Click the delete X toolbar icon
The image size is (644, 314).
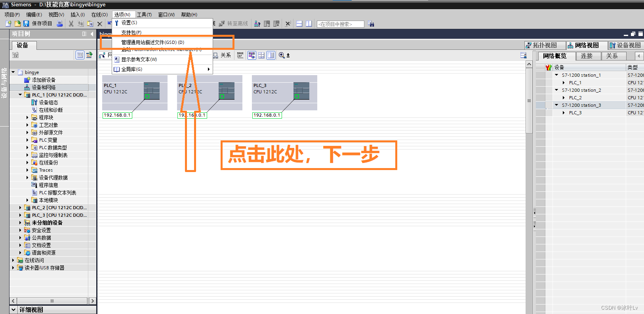coord(100,24)
